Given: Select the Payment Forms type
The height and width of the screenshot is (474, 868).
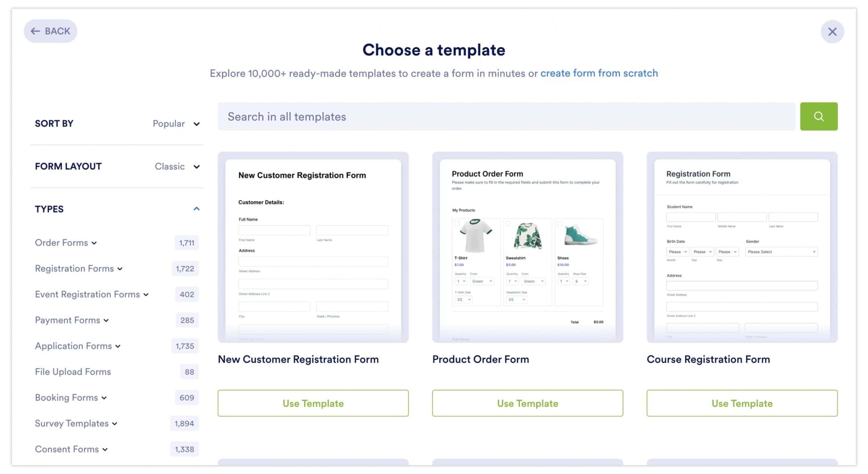Looking at the screenshot, I should 67,320.
